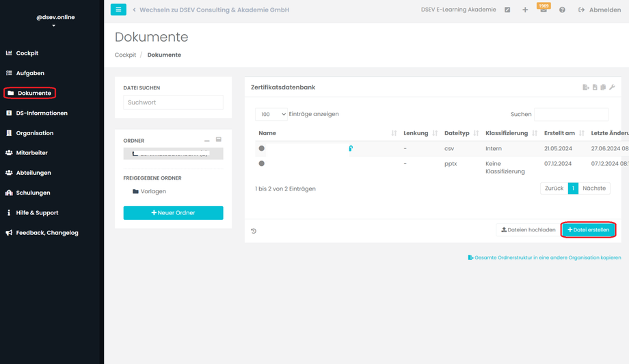
Task: Click the copy files icon in panel header
Action: (603, 87)
